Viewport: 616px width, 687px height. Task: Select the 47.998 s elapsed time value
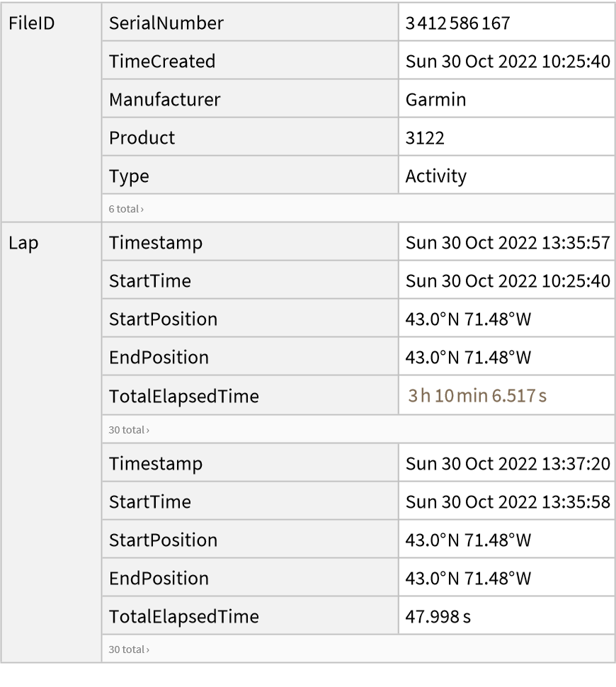[439, 616]
